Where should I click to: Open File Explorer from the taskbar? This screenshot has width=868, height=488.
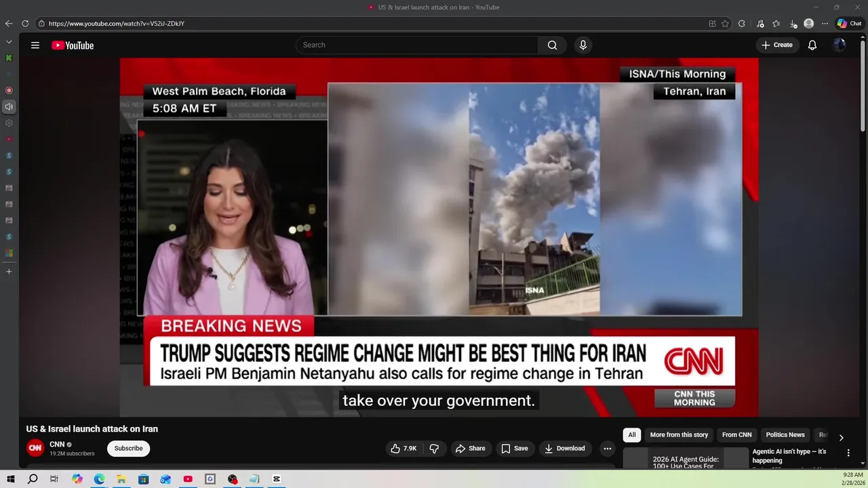click(x=121, y=479)
